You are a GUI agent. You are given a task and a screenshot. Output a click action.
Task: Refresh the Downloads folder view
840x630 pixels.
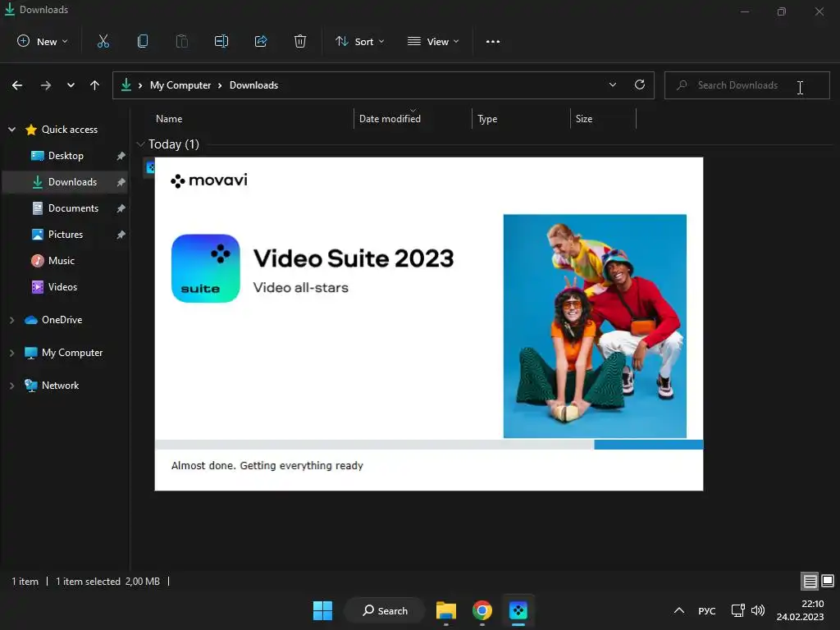coord(640,84)
